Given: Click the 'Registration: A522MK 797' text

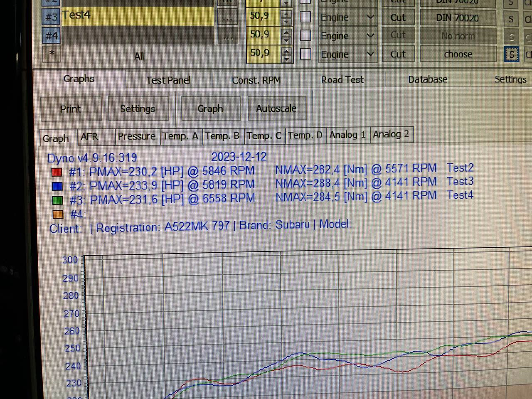Looking at the screenshot, I should click(163, 227).
